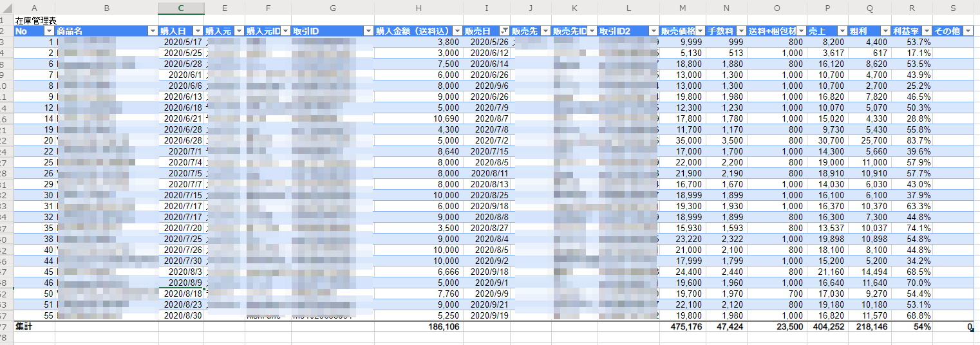Select column H header
980x345 pixels.
[419, 8]
